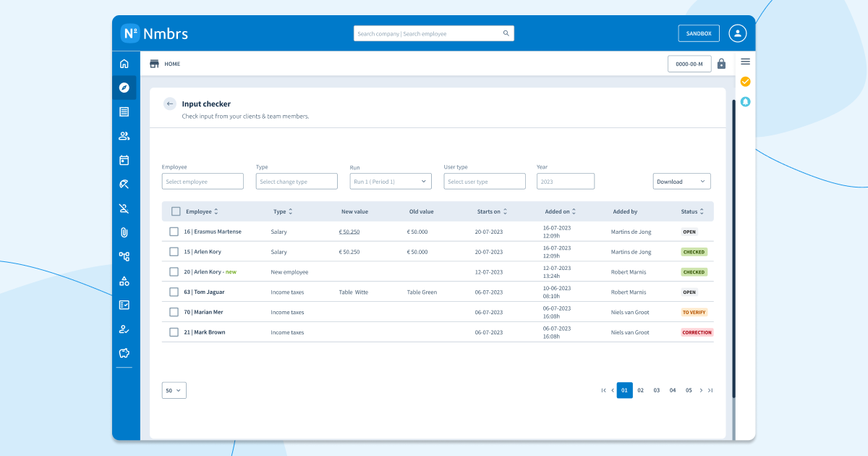
Task: Click the Table Green old value
Action: point(422,292)
